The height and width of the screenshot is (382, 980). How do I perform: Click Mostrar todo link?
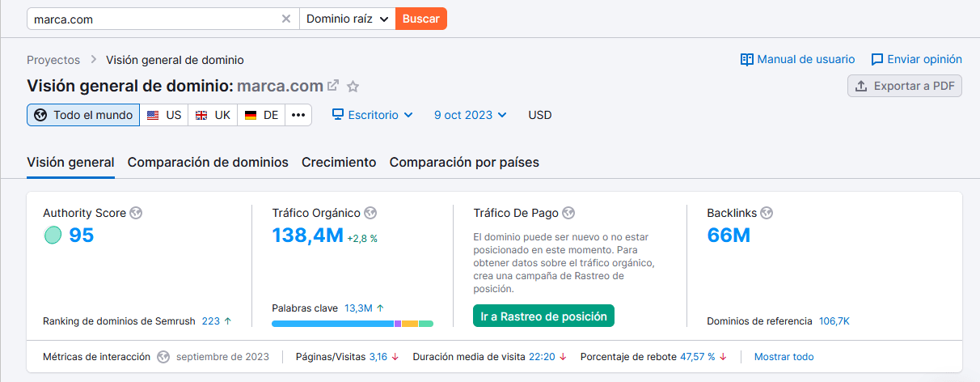[x=784, y=357]
